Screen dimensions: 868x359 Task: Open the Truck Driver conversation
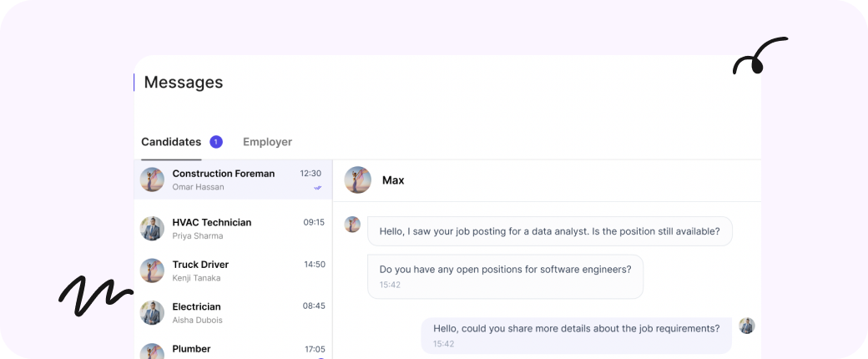pyautogui.click(x=201, y=265)
